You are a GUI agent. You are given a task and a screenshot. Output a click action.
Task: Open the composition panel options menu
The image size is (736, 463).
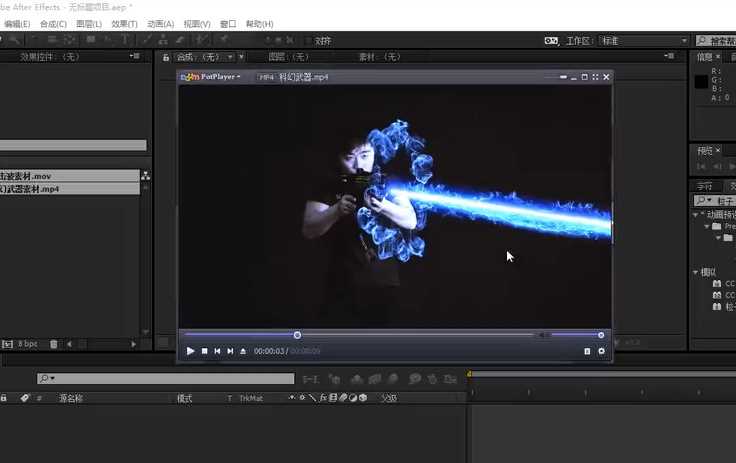669,56
